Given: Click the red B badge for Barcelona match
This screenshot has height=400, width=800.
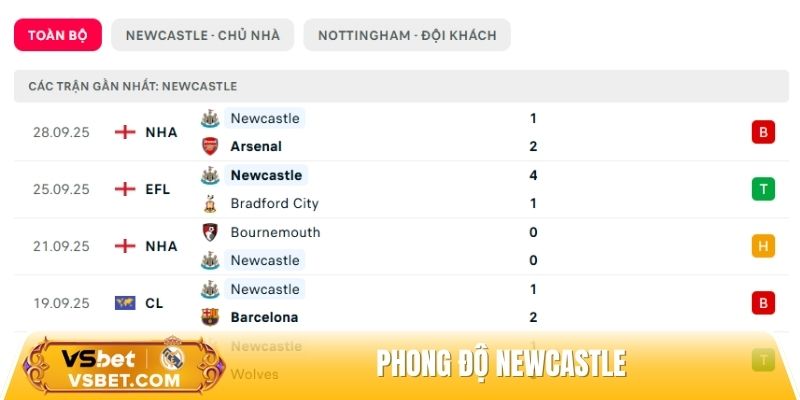Looking at the screenshot, I should (763, 303).
